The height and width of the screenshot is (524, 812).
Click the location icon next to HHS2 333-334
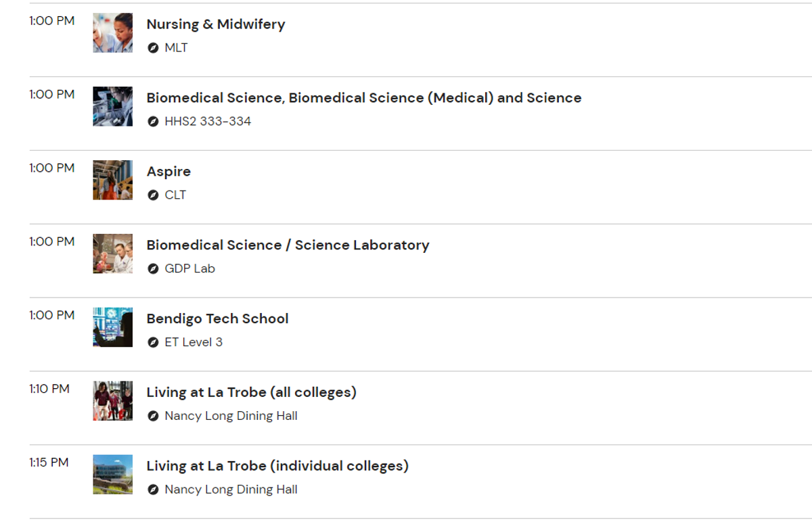tap(153, 122)
